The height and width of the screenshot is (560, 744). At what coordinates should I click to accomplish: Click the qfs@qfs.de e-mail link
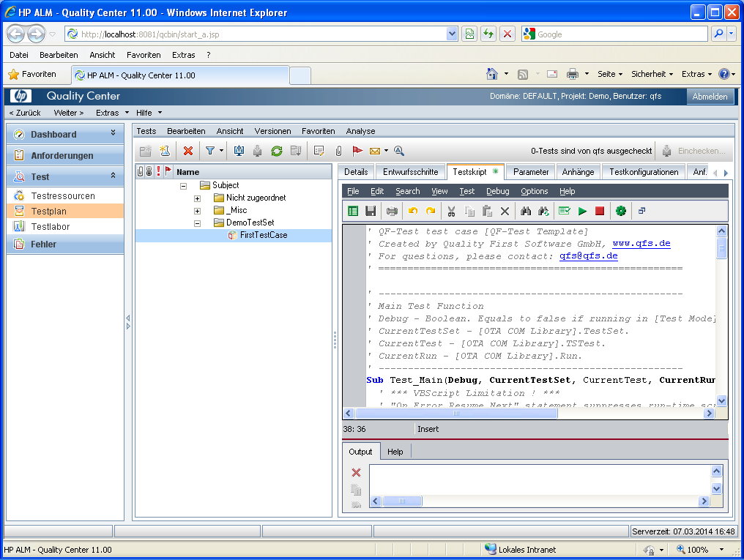(588, 256)
